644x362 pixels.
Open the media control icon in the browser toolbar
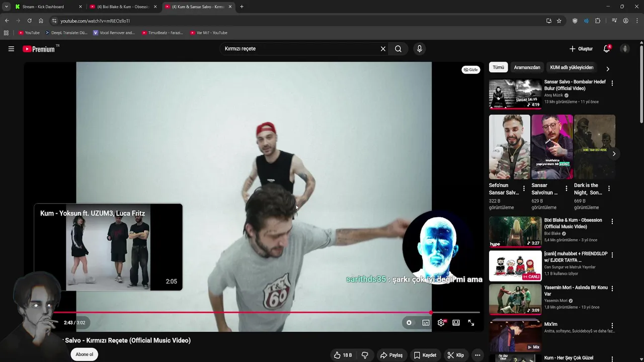(614, 21)
